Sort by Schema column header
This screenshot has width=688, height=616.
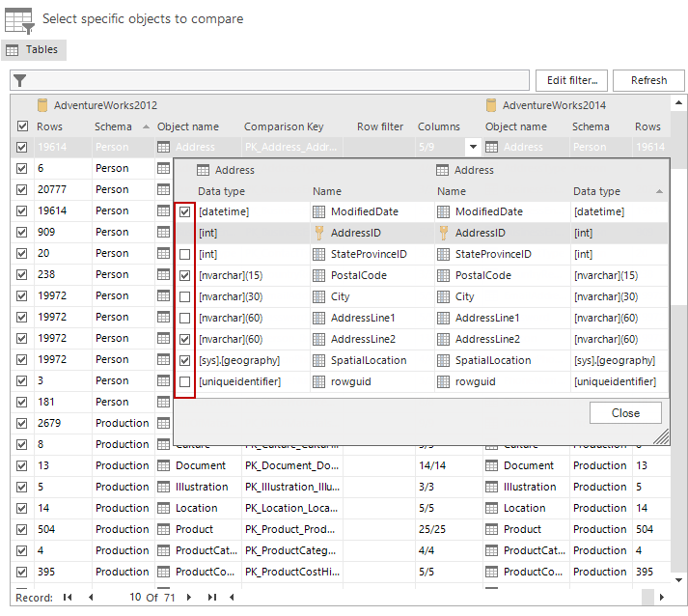tap(113, 126)
